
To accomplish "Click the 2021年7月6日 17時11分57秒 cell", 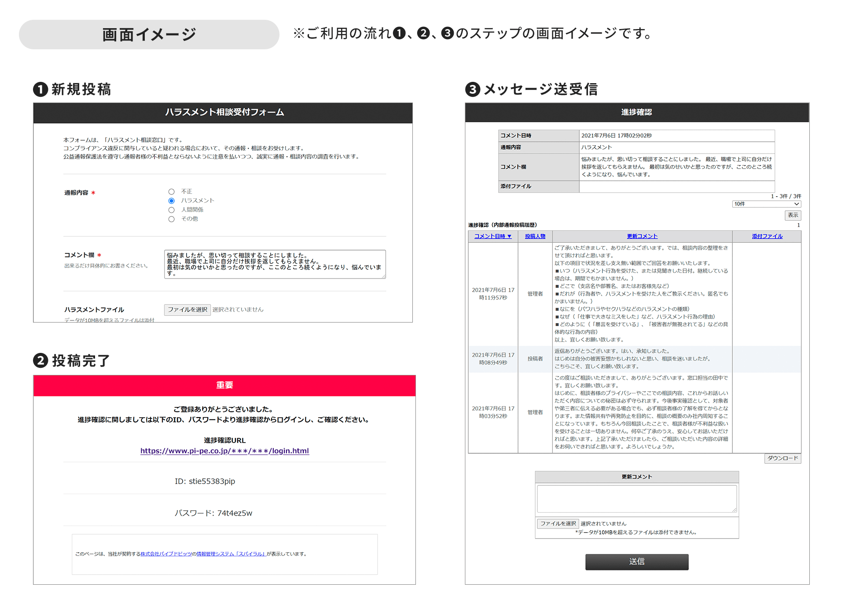I will (x=493, y=294).
